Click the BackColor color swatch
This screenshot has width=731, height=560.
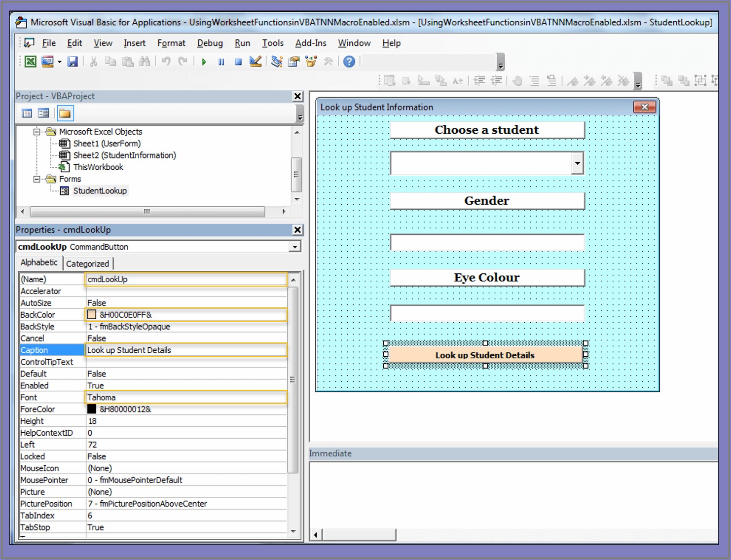point(92,314)
